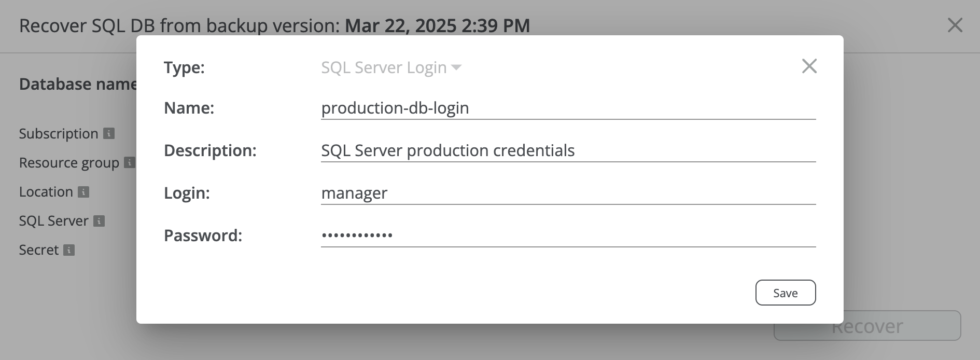Image resolution: width=980 pixels, height=360 pixels.
Task: Click the Password: label
Action: (203, 236)
